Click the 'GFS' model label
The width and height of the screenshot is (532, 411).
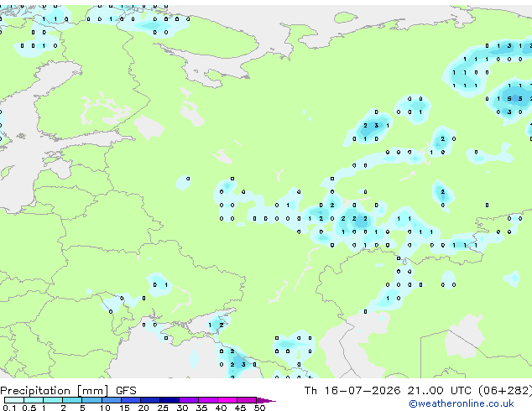(x=126, y=391)
